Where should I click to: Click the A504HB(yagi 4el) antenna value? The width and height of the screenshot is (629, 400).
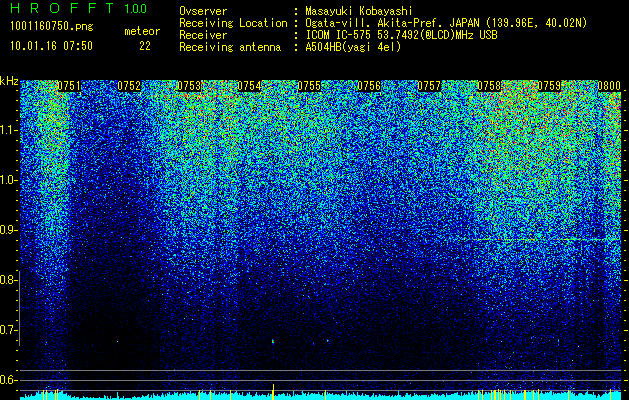[353, 47]
